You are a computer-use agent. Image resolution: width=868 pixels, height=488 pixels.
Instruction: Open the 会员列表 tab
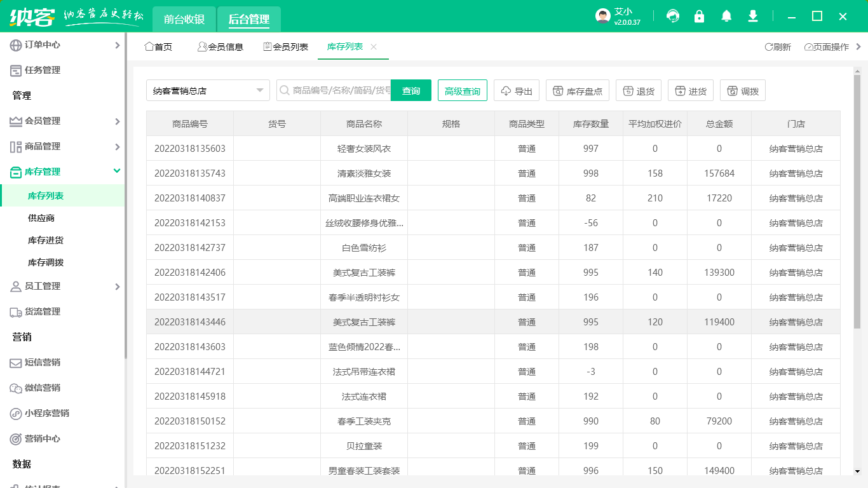tap(286, 47)
